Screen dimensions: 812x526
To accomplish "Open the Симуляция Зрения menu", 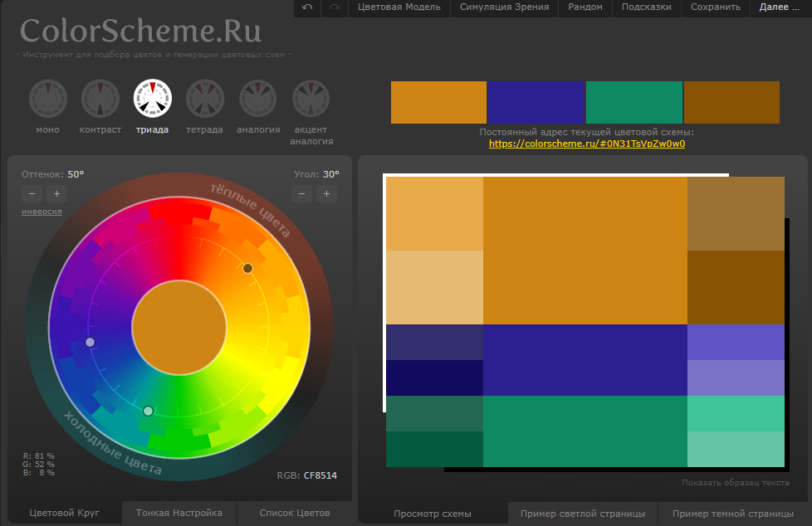I will [x=505, y=7].
